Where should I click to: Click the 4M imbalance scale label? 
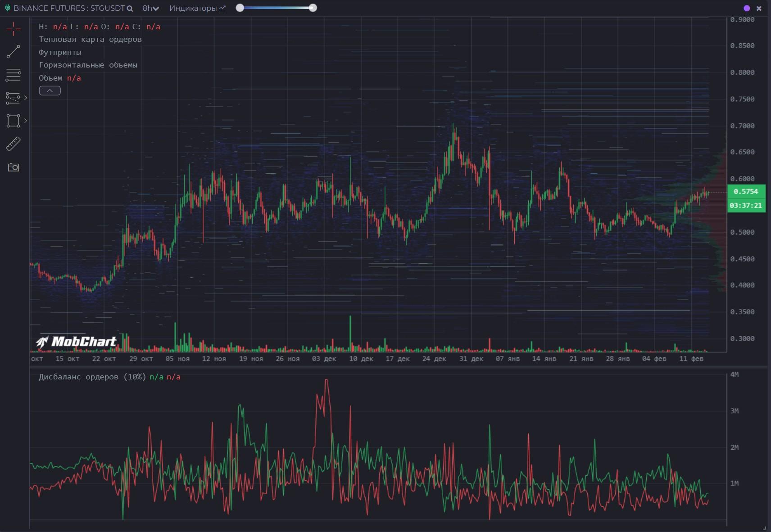[735, 374]
